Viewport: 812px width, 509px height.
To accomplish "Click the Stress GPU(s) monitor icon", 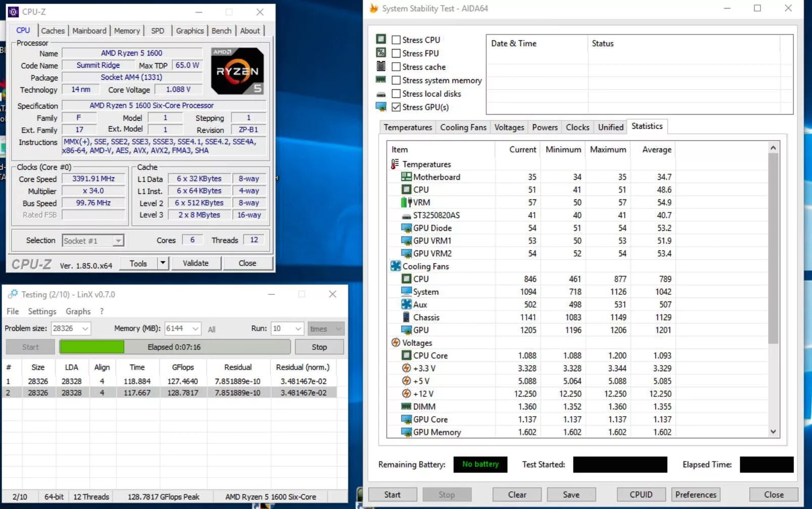I will 381,107.
